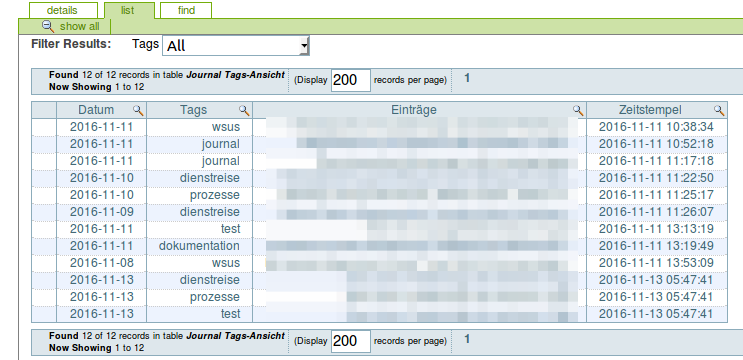Screen dimensions: 743x360
Task: Click the date 2016-11-08
Action: tap(101, 263)
